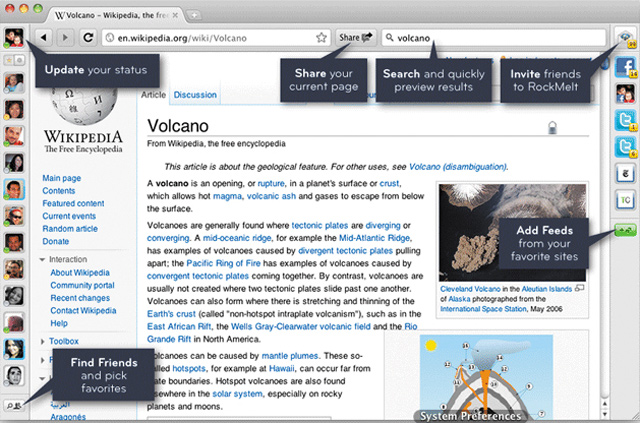This screenshot has width=640, height=423.
Task: Follow the Aleutian Islands caption link
Action: point(547,289)
